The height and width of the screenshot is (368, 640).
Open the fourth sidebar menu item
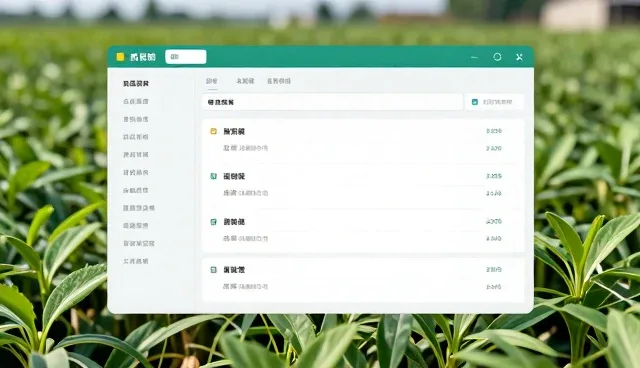[x=136, y=137]
